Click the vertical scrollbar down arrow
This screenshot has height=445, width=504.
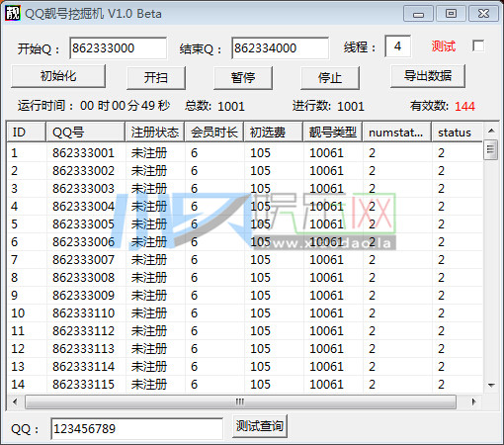pyautogui.click(x=491, y=385)
